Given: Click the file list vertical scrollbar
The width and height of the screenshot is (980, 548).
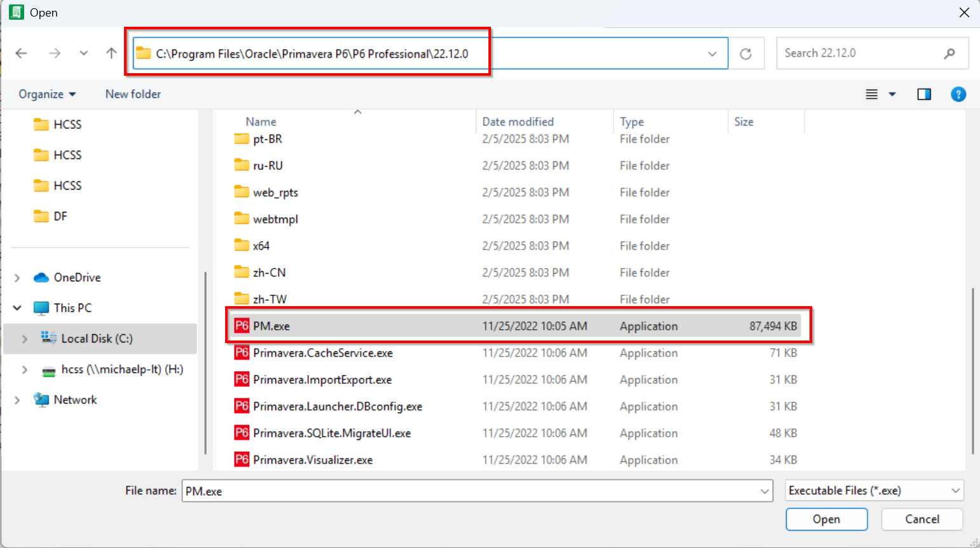Looking at the screenshot, I should tap(974, 370).
